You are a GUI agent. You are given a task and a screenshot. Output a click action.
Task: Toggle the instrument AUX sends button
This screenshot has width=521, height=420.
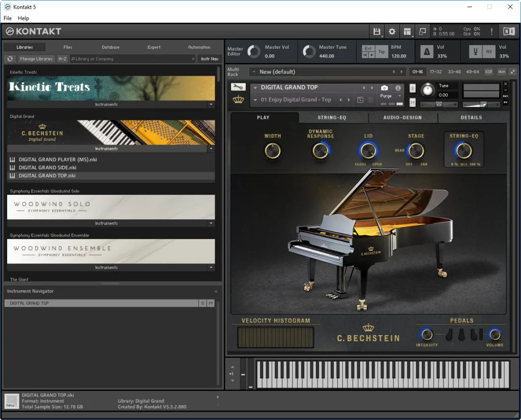click(505, 96)
